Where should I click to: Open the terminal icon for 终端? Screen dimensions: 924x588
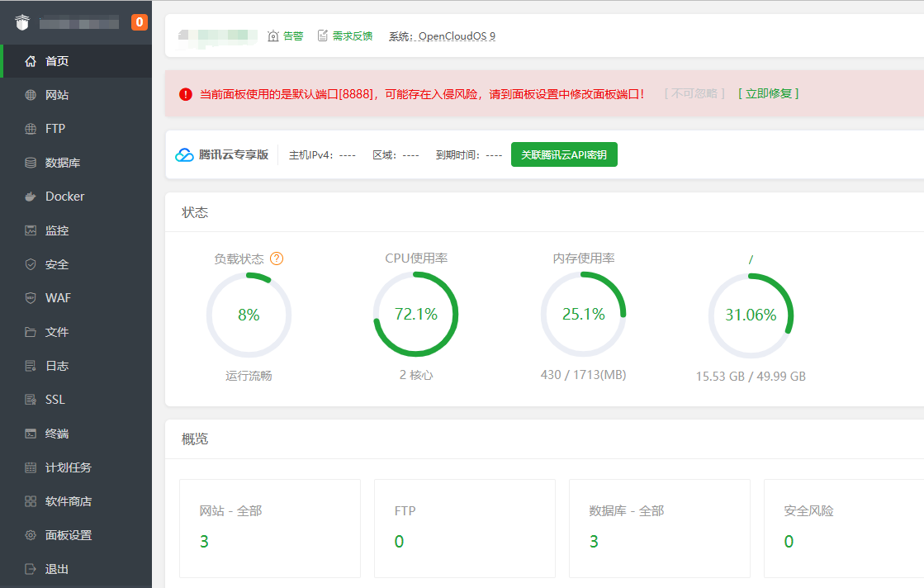pos(31,434)
